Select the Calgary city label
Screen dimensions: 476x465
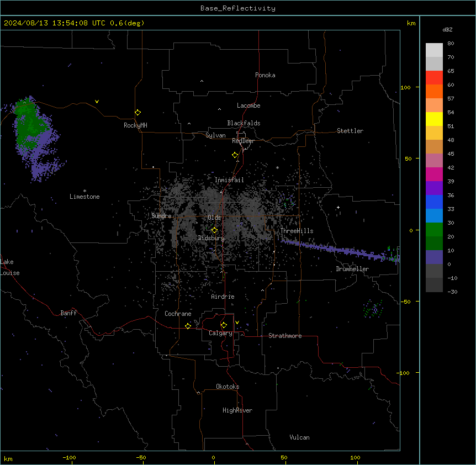click(x=220, y=333)
